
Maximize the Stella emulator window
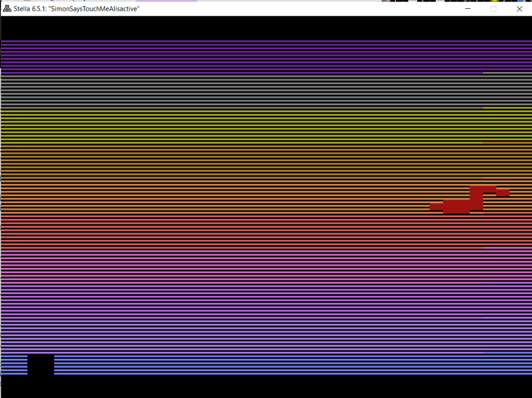(493, 9)
